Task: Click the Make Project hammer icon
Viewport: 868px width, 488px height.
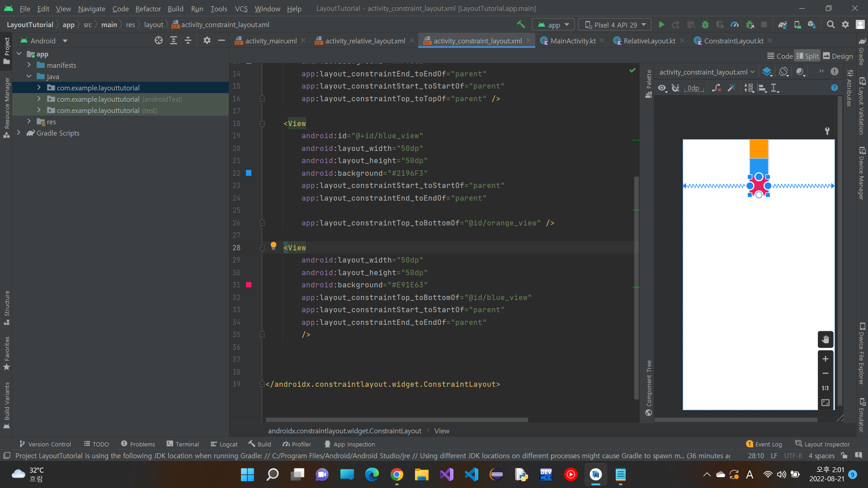Action: (x=521, y=24)
